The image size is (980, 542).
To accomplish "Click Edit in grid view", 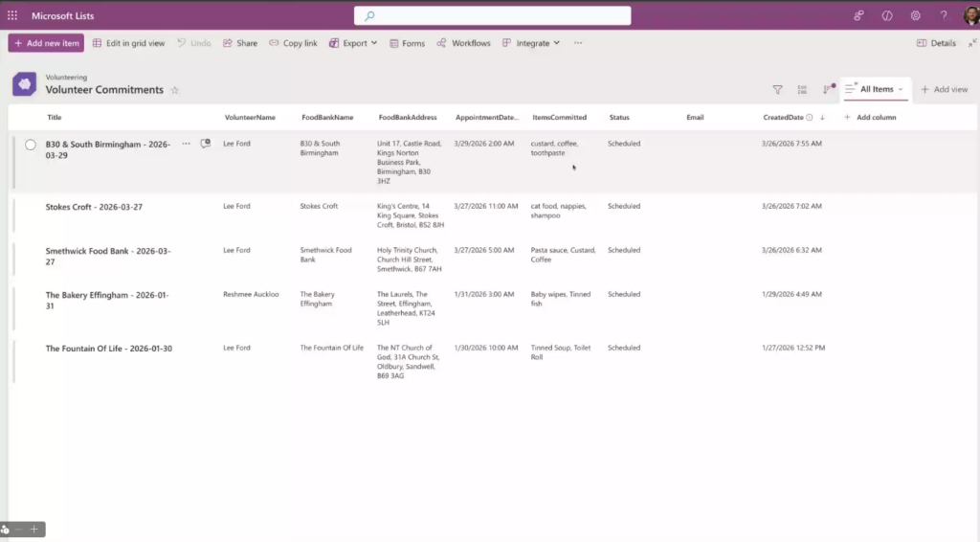I will (x=128, y=43).
